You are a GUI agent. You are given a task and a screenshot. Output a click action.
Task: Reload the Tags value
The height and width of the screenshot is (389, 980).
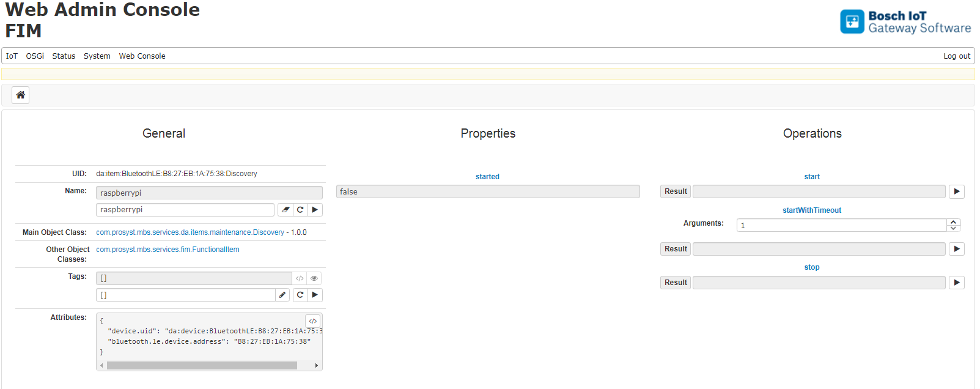click(x=300, y=295)
